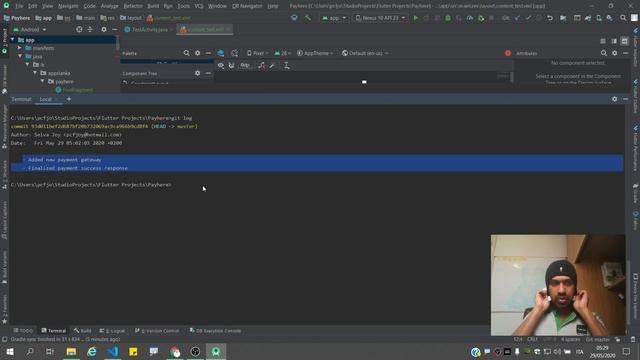
Task: Open the run configuration 'app' dropdown
Action: (334, 18)
